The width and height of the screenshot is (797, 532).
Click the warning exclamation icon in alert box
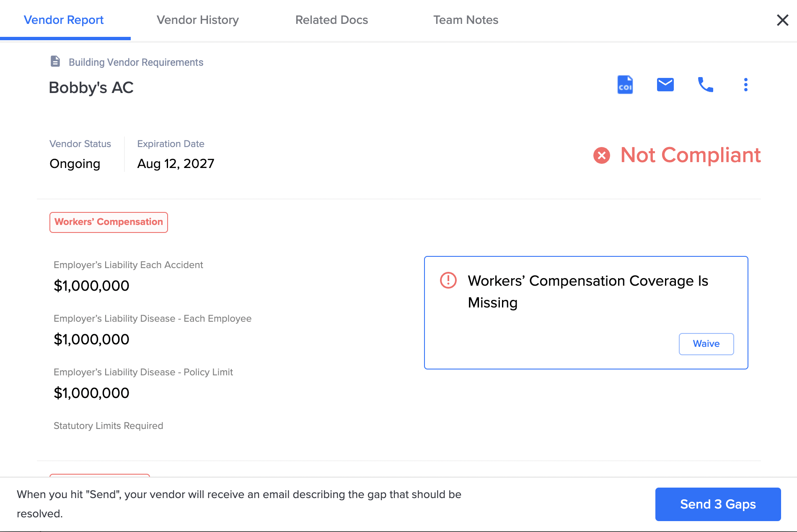click(x=448, y=280)
